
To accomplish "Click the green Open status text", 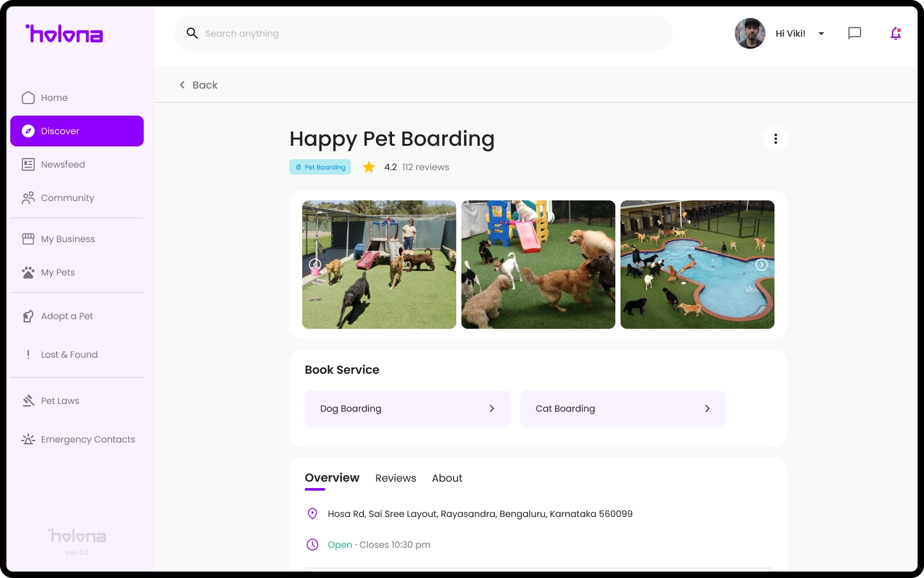I will tap(340, 545).
